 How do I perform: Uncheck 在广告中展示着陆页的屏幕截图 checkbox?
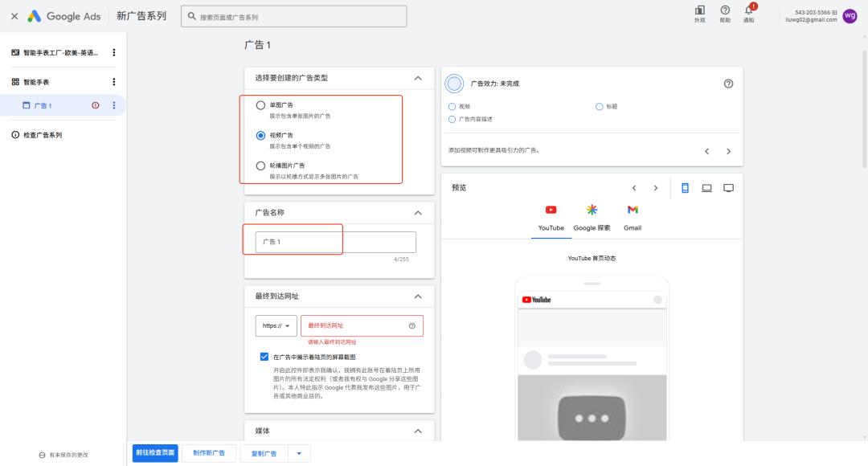[x=264, y=357]
